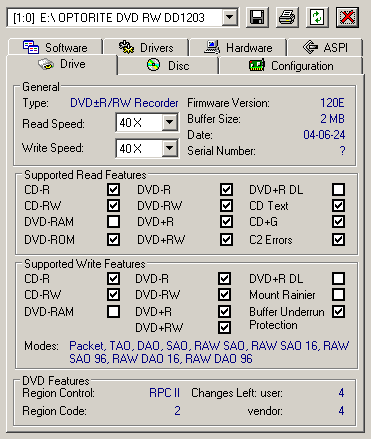The width and height of the screenshot is (371, 439).
Task: Click the Region Code value 2
Action: [x=177, y=411]
